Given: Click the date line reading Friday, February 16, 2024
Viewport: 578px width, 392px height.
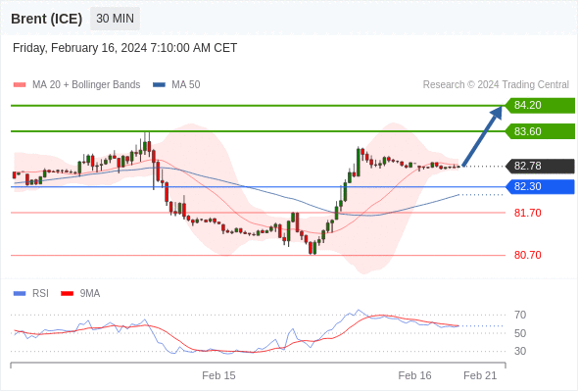Looking at the screenshot, I should tap(125, 48).
